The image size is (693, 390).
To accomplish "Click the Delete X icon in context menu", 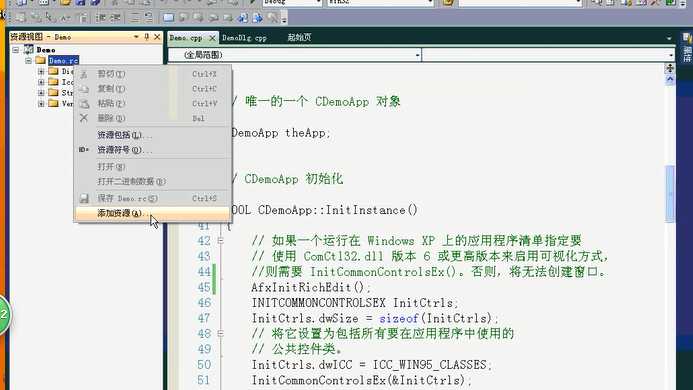I will [84, 118].
